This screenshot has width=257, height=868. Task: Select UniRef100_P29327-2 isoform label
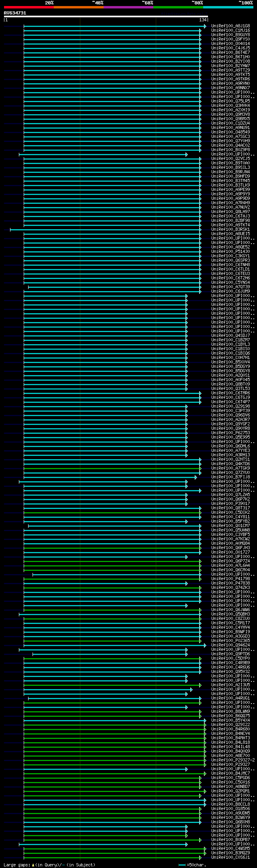coord(233,760)
